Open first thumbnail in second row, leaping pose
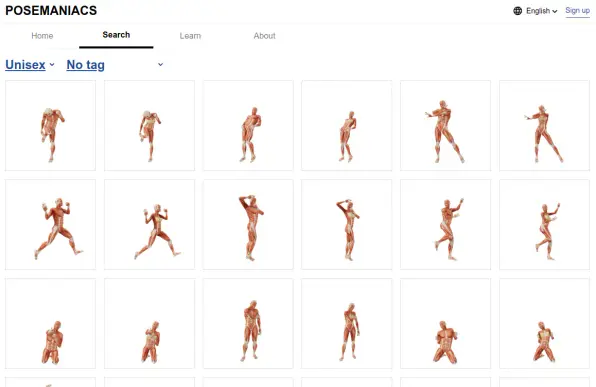Image resolution: width=596 pixels, height=387 pixels. click(x=51, y=224)
